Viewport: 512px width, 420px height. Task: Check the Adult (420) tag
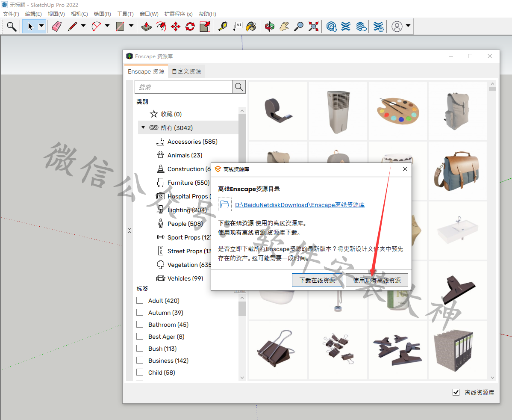point(140,300)
